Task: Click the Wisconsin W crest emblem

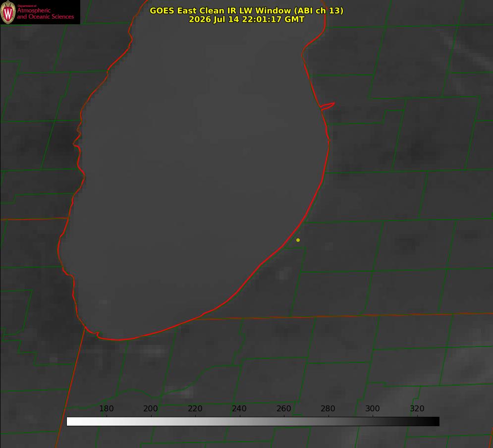Action: point(8,12)
